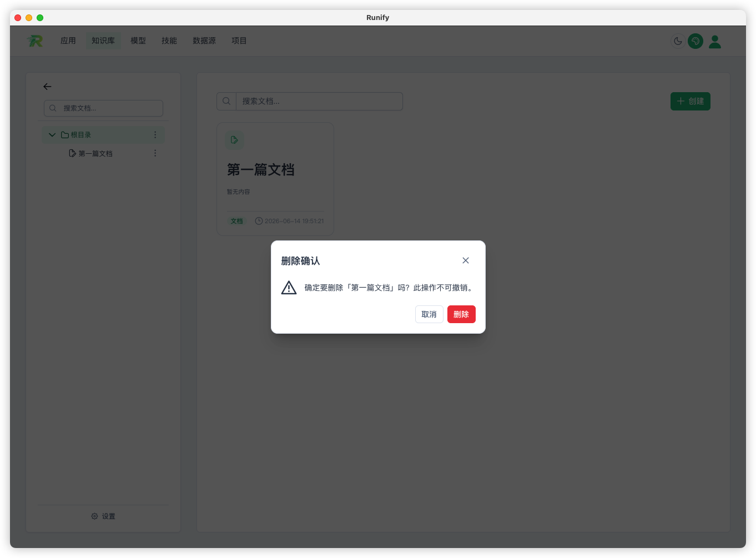This screenshot has height=558, width=756.
Task: Click the warning triangle icon in dialog
Action: [289, 288]
